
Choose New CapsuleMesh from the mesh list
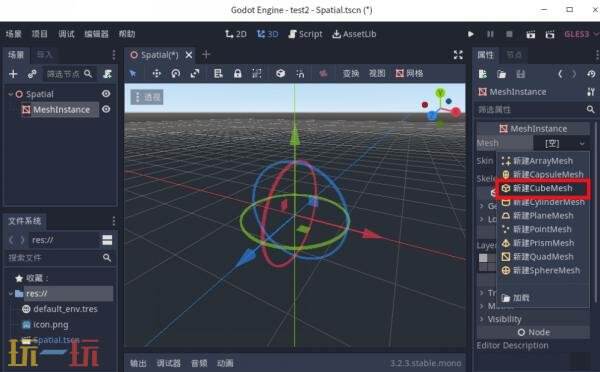tap(543, 175)
